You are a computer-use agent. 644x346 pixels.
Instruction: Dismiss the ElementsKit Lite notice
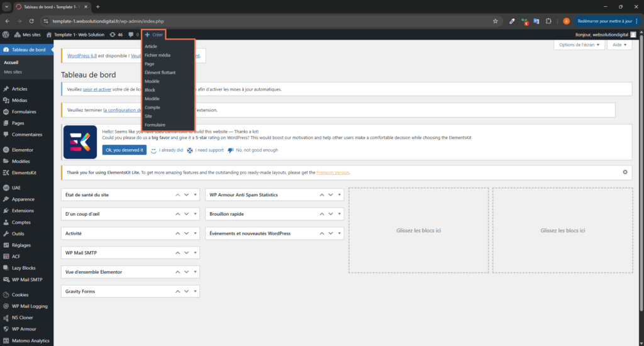click(625, 172)
